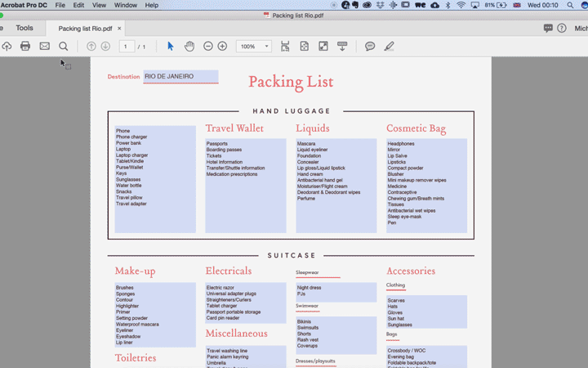Add a sticky note comment
The image size is (588, 368).
point(370,46)
